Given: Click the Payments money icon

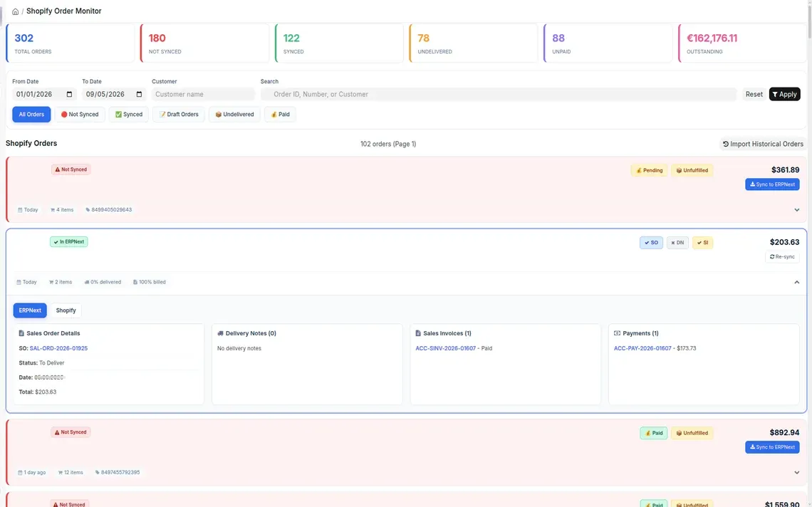Looking at the screenshot, I should [x=617, y=333].
